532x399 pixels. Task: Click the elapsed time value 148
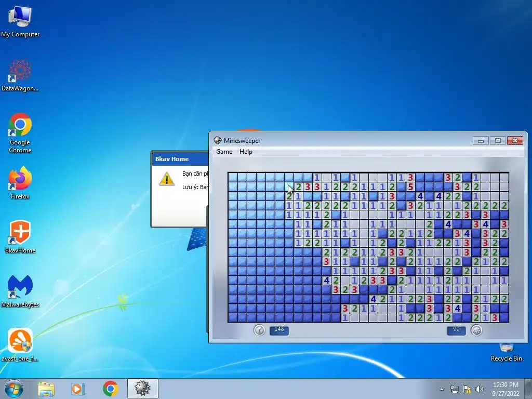279,330
